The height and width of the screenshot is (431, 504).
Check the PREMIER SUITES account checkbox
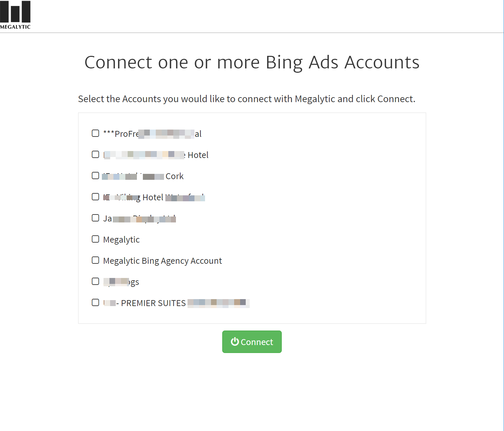[x=96, y=302]
